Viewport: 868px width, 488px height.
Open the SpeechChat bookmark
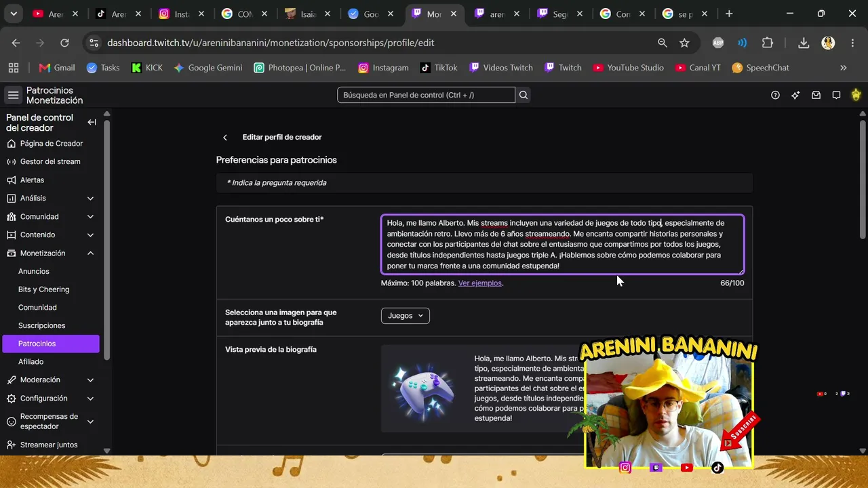point(759,68)
